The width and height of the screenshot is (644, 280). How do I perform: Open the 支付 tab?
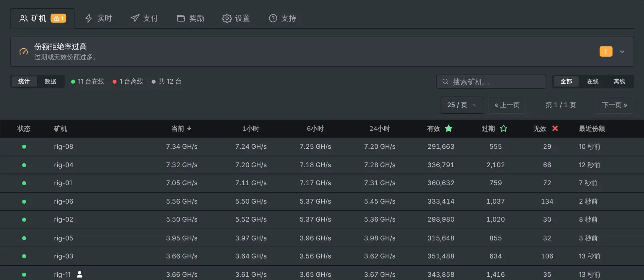144,18
